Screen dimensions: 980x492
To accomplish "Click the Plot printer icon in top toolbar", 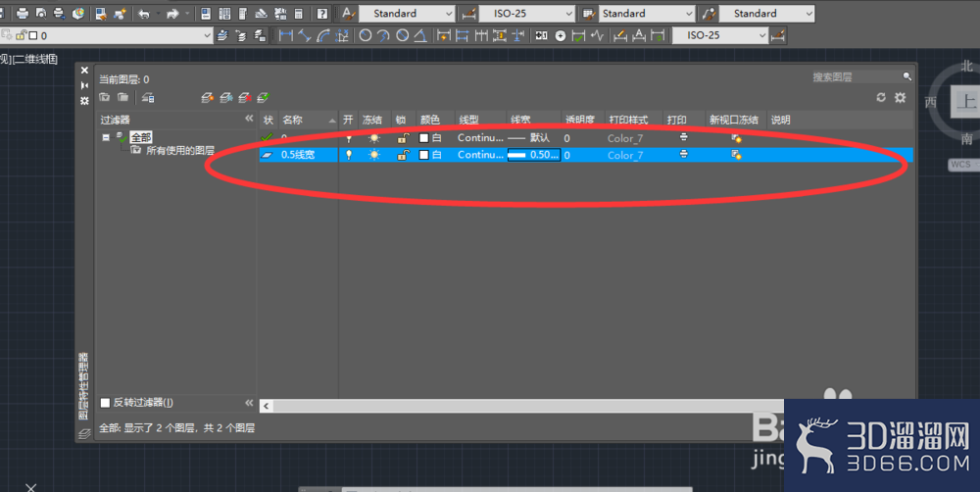I will (23, 13).
